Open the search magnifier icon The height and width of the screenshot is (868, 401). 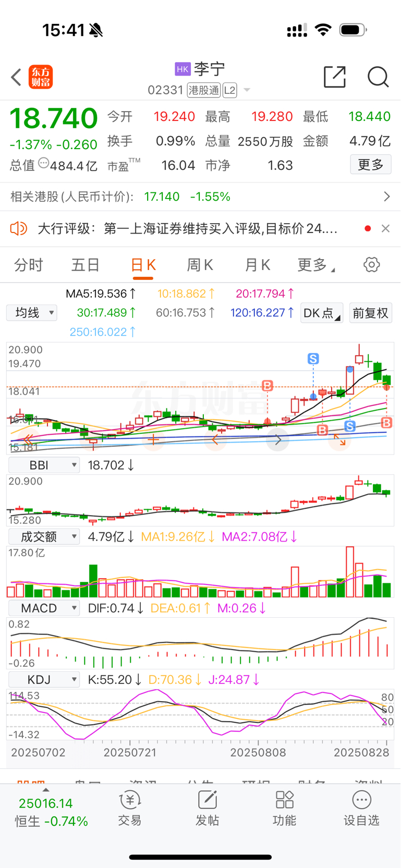click(378, 77)
